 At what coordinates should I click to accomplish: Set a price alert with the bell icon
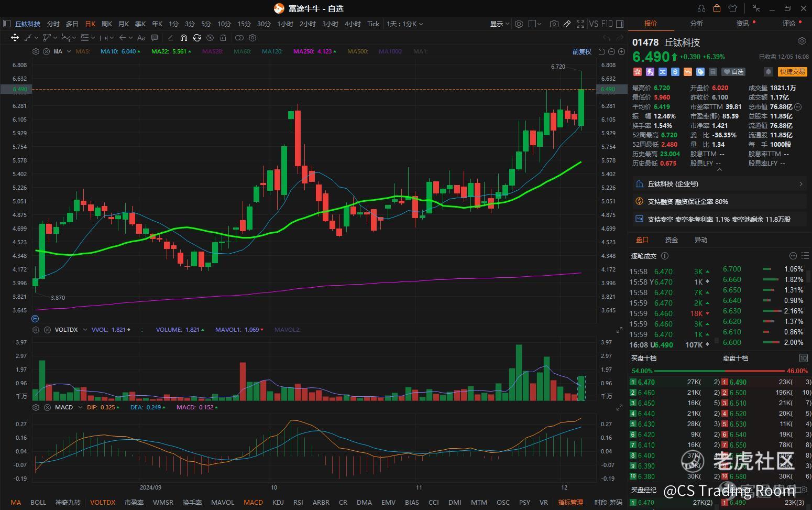[x=769, y=72]
